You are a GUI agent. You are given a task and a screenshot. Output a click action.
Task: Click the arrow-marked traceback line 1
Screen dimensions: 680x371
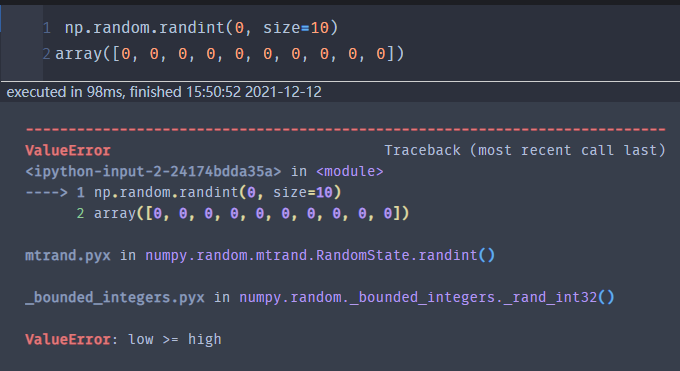[x=183, y=192]
